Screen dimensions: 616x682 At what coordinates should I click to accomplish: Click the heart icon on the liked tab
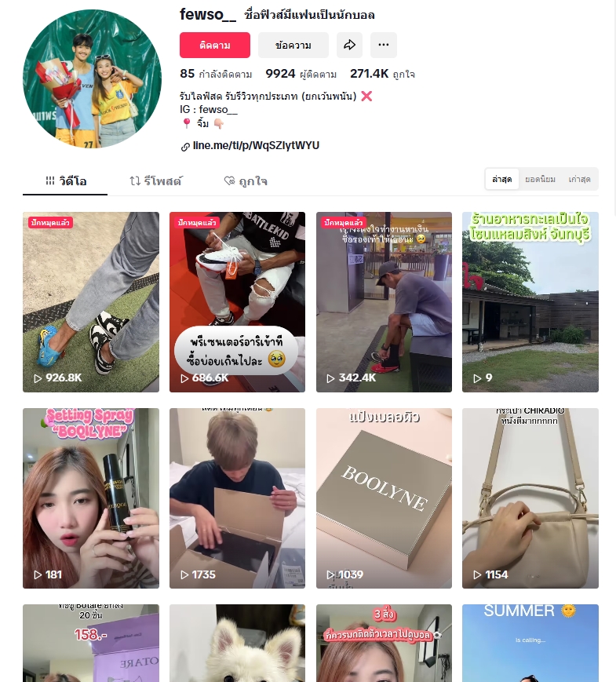229,181
